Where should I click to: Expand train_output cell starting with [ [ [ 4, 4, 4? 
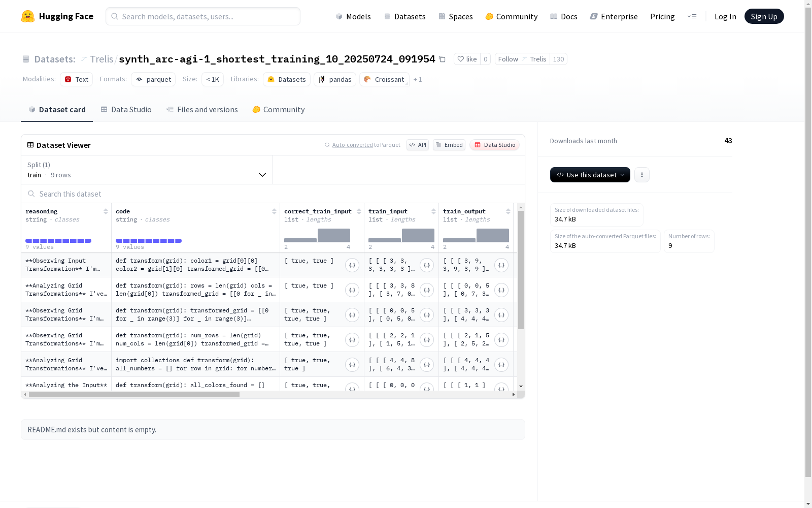click(x=501, y=365)
